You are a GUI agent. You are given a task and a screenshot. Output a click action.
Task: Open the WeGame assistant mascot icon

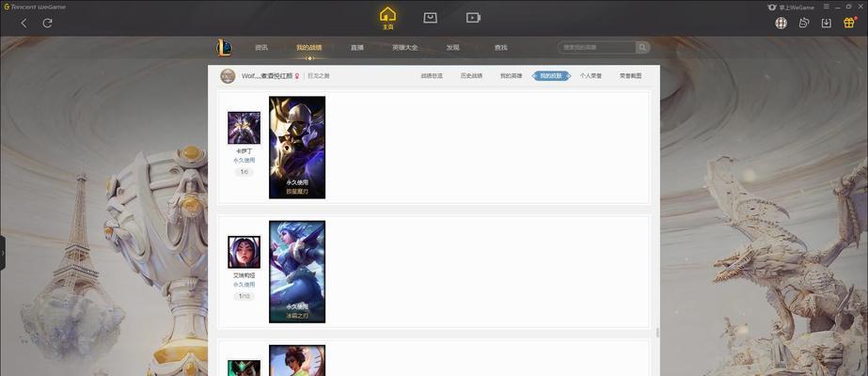coord(804,23)
